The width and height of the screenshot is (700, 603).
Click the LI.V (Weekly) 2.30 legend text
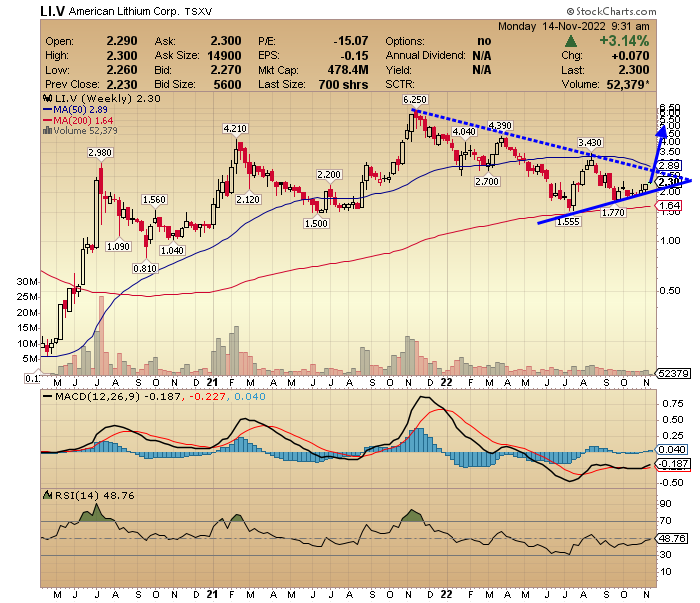click(x=108, y=99)
